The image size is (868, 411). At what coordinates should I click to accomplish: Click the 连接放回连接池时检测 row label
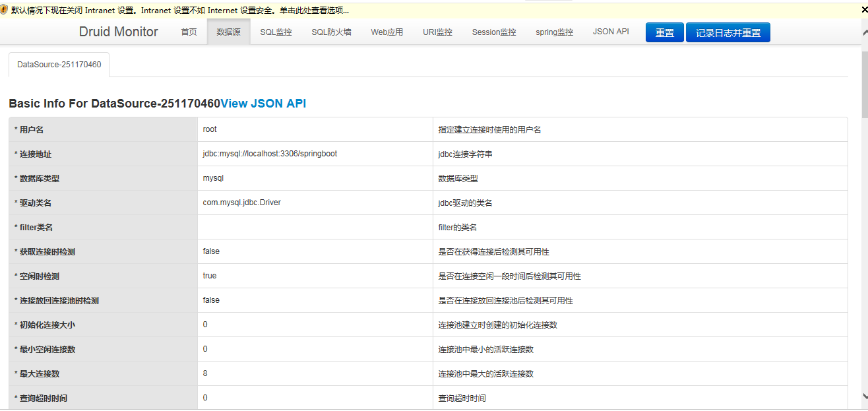click(x=57, y=301)
